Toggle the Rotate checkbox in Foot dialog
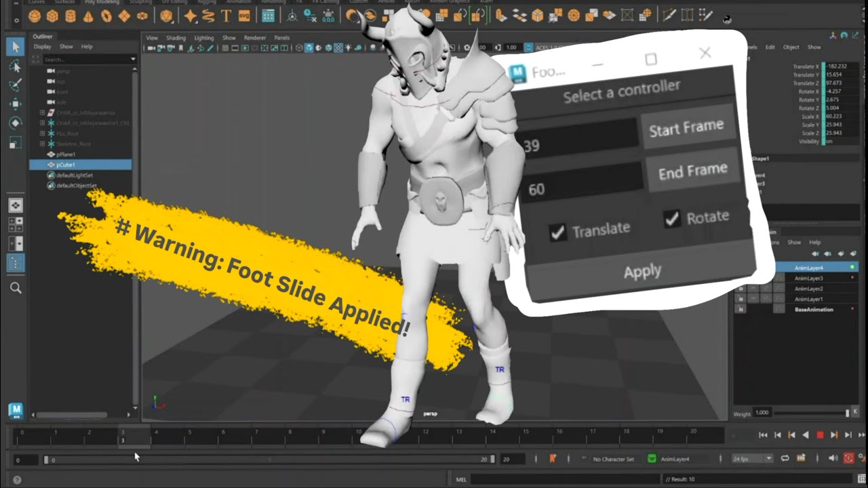The image size is (868, 488). pos(671,219)
